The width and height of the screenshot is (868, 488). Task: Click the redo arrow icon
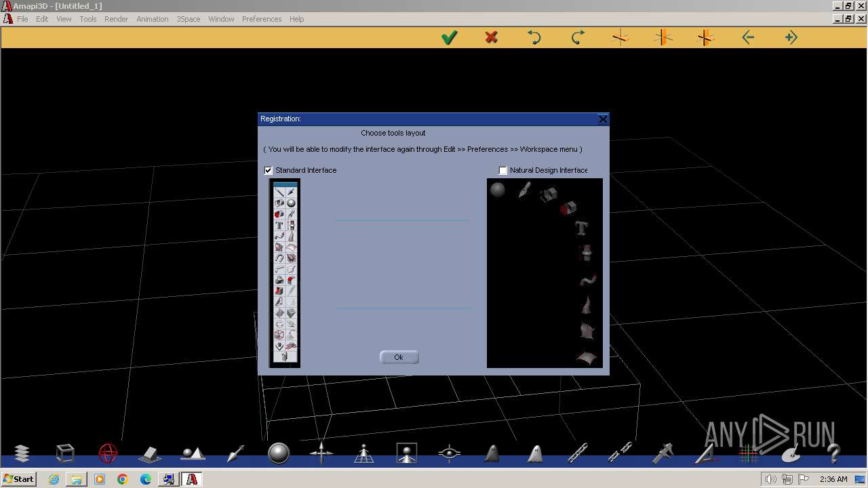pyautogui.click(x=578, y=38)
